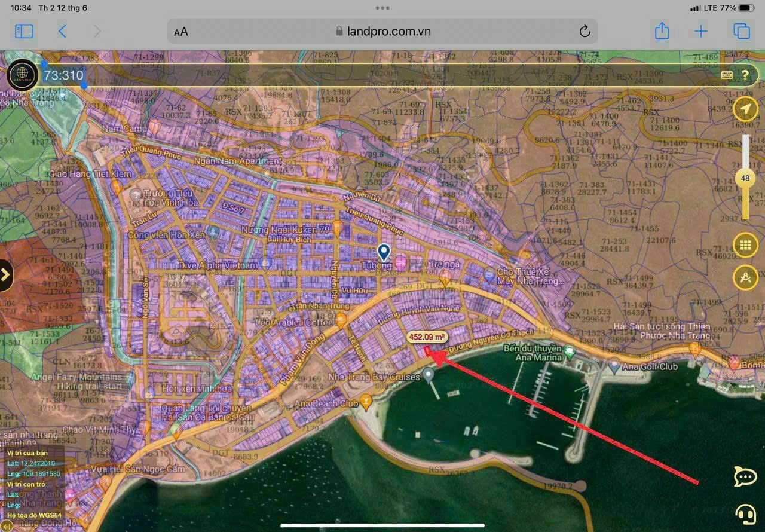This screenshot has width=765, height=532.
Task: Collapse the coordinates panel with arrow button
Action: click(8, 526)
